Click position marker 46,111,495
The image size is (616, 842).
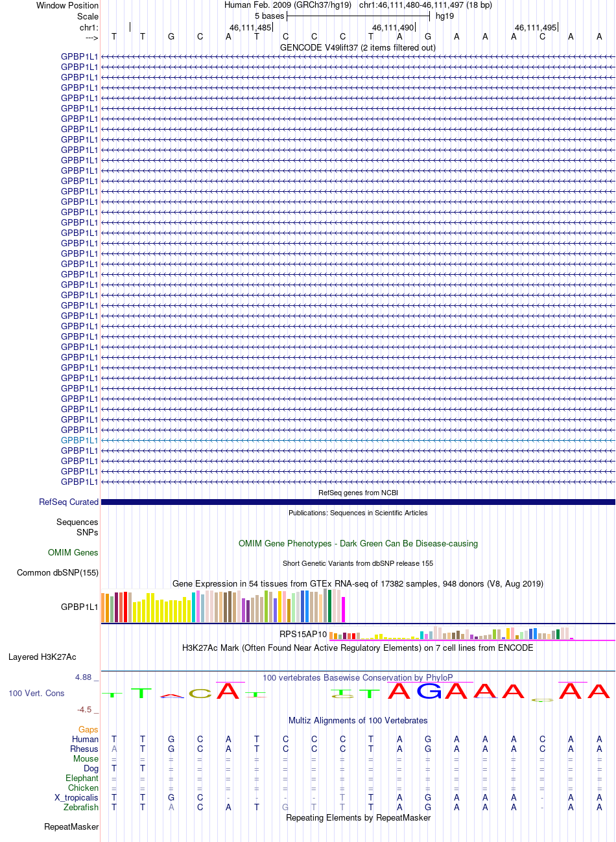[x=536, y=28]
